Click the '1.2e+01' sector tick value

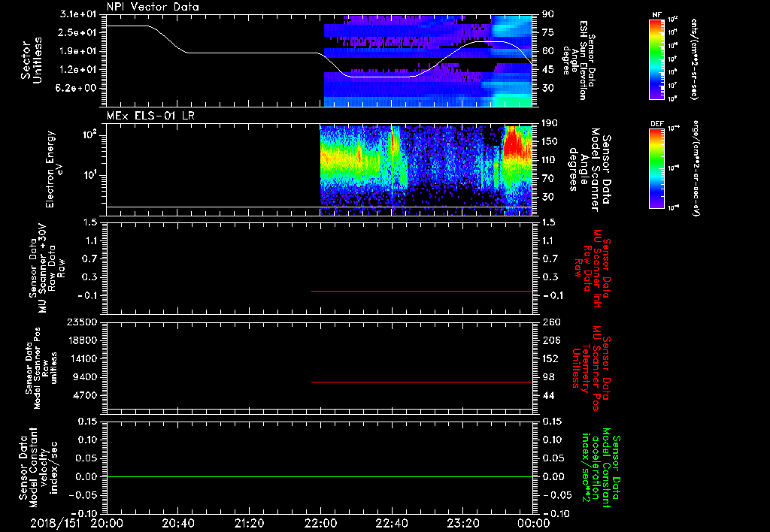point(78,70)
